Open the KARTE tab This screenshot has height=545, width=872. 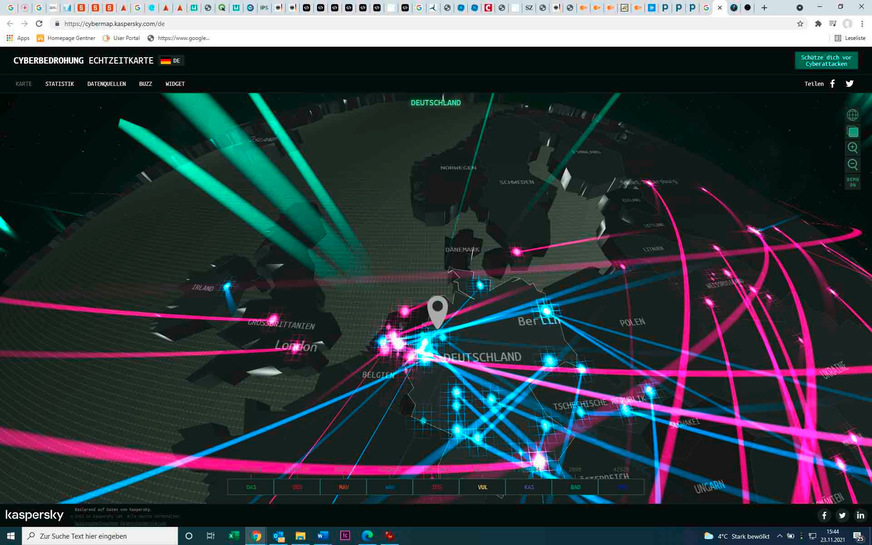point(23,84)
